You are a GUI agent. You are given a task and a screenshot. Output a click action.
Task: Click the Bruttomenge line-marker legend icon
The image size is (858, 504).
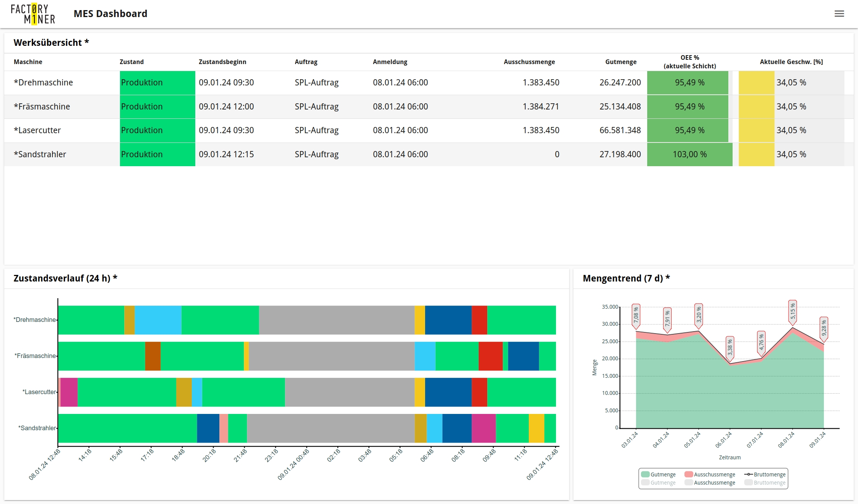(749, 474)
